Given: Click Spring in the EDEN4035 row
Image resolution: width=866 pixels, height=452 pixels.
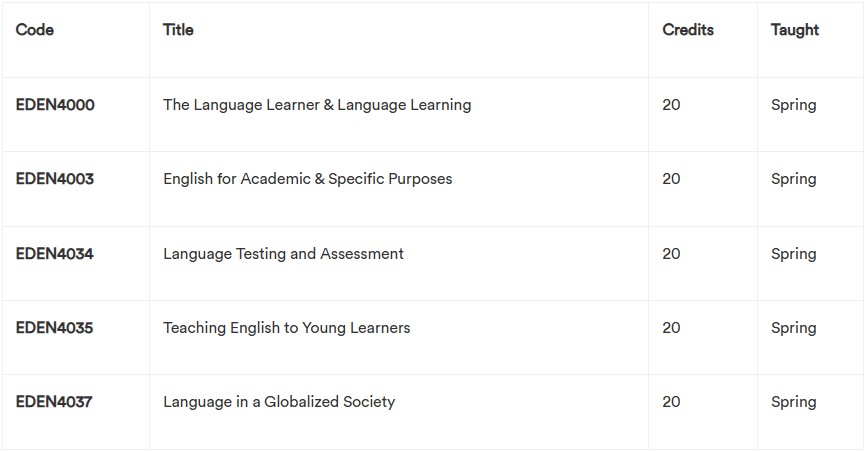Looking at the screenshot, I should [x=794, y=328].
